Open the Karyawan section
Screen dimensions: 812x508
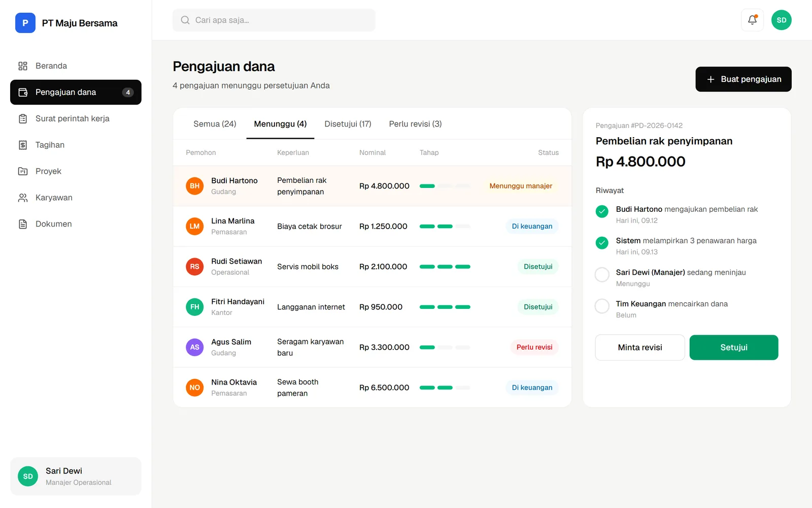76,198
